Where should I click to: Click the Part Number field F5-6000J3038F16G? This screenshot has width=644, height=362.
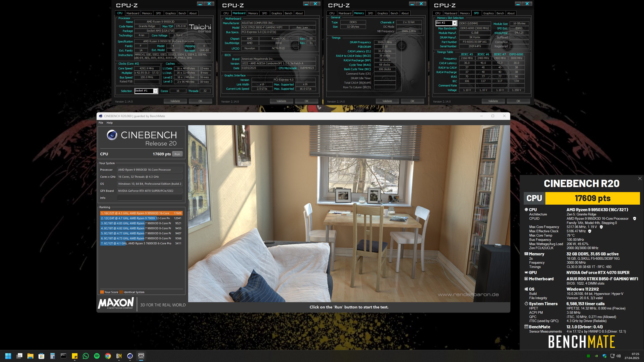pyautogui.click(x=475, y=42)
